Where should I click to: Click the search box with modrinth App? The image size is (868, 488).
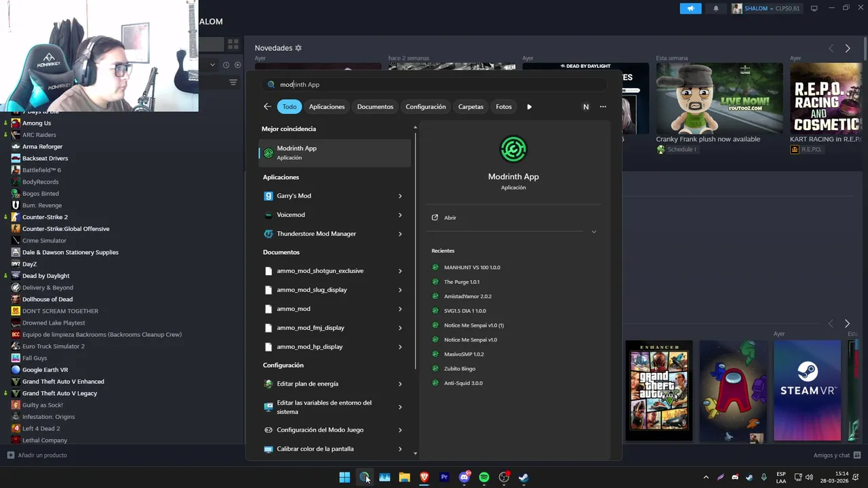click(x=434, y=85)
